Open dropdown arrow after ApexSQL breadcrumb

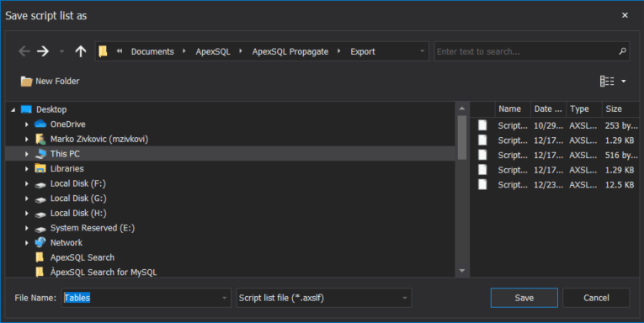pos(241,51)
